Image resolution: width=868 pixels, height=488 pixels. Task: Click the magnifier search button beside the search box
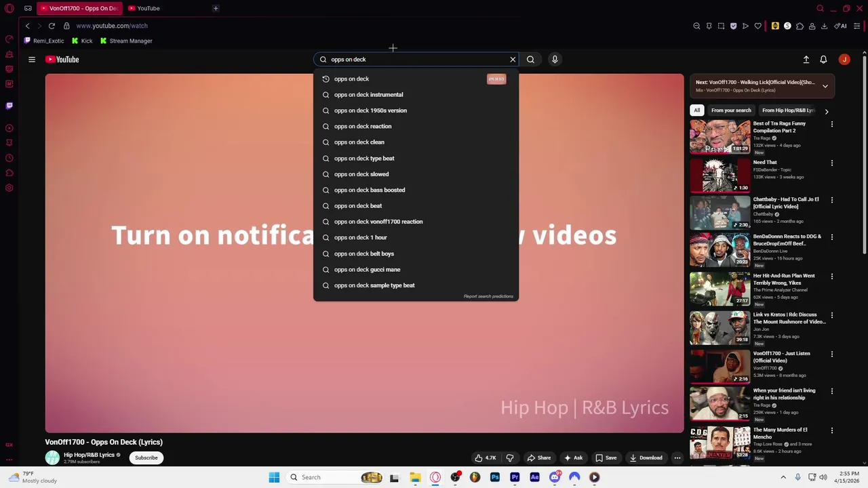[x=530, y=60]
